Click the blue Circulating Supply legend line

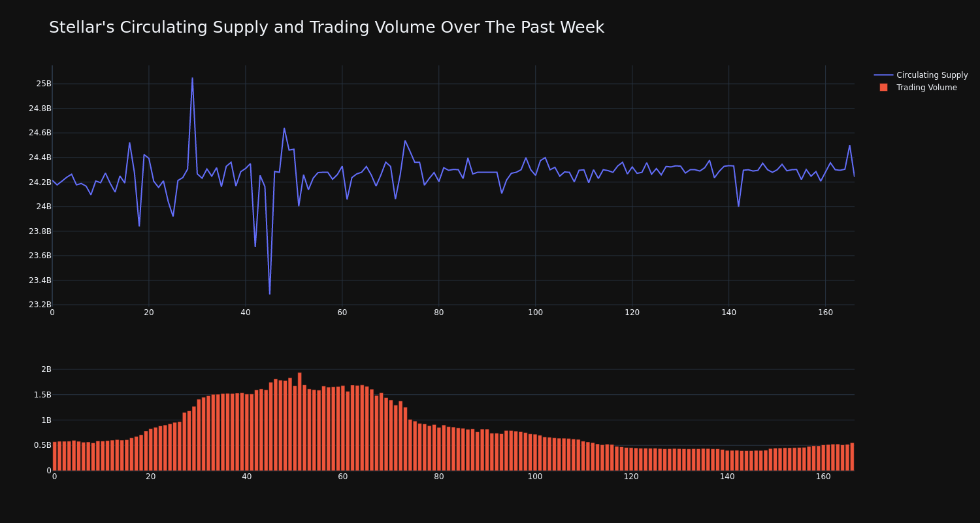[x=883, y=75]
